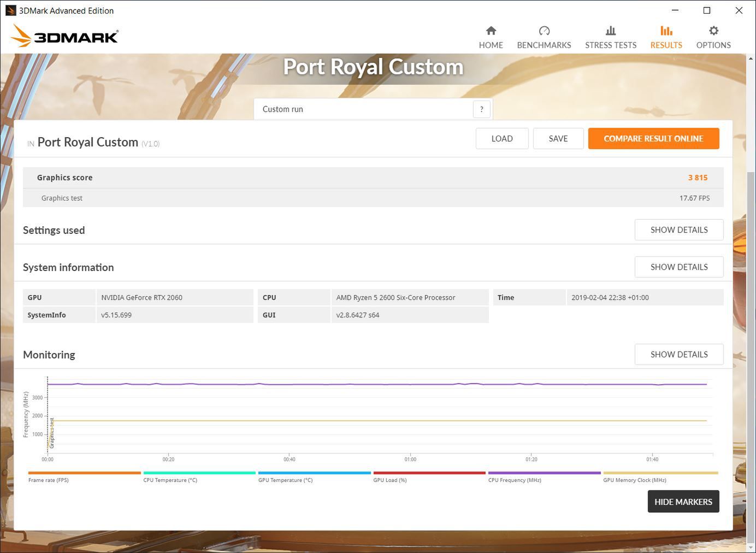Click the 3DMark logo in the header
The height and width of the screenshot is (553, 756).
pos(64,36)
